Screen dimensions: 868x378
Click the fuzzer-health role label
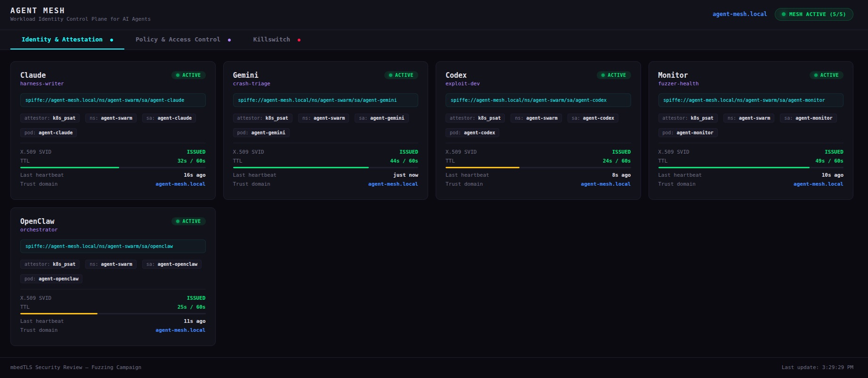(678, 84)
